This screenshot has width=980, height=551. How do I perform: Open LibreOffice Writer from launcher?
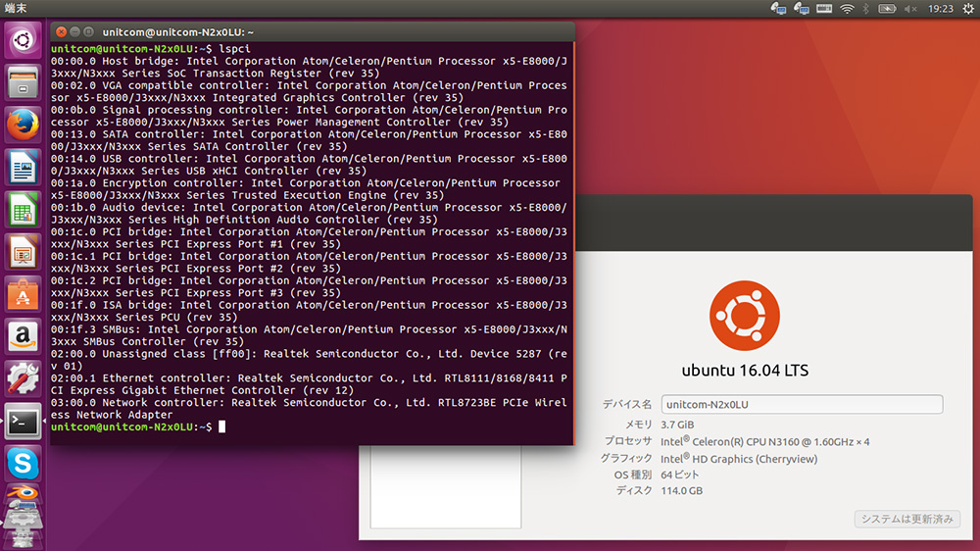click(x=24, y=167)
